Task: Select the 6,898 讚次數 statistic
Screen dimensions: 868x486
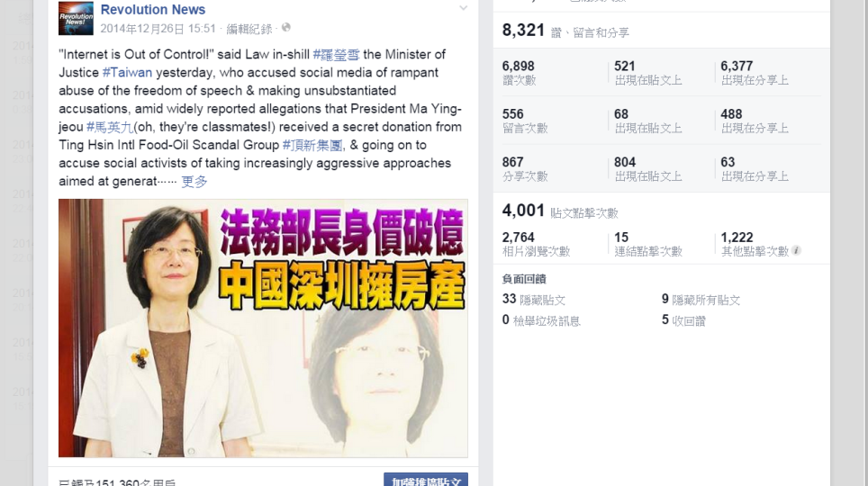Action: pos(519,73)
